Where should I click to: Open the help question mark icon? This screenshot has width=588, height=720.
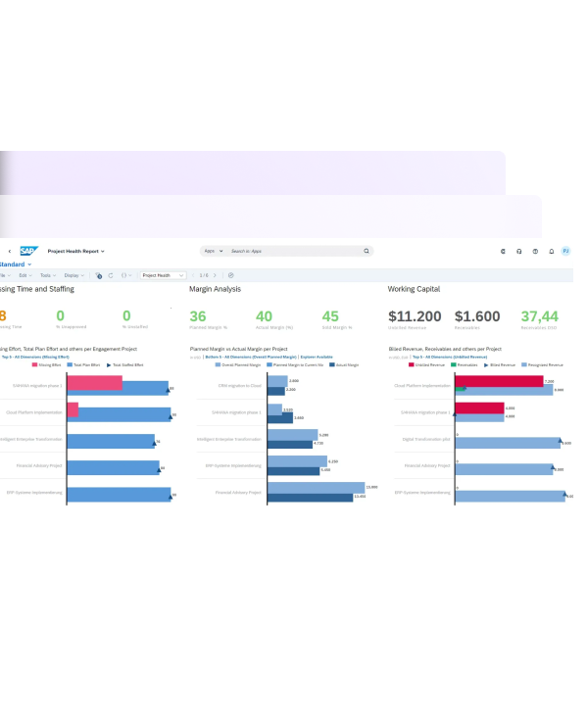point(535,251)
